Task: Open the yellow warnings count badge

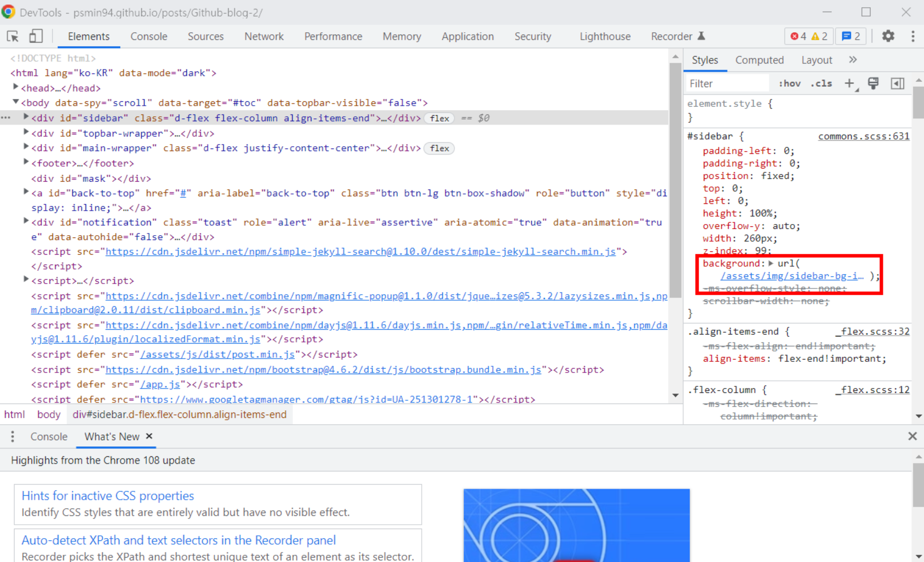Action: (819, 36)
